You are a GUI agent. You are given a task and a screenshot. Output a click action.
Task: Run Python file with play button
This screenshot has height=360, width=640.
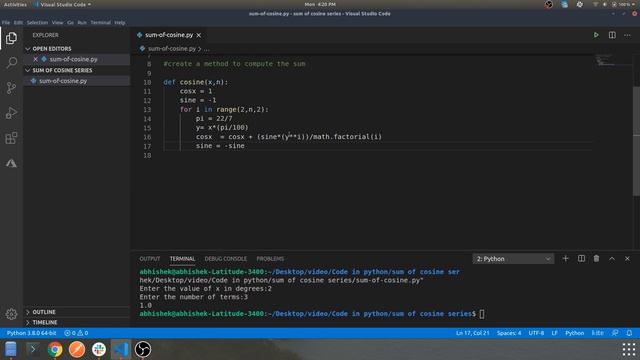(596, 35)
